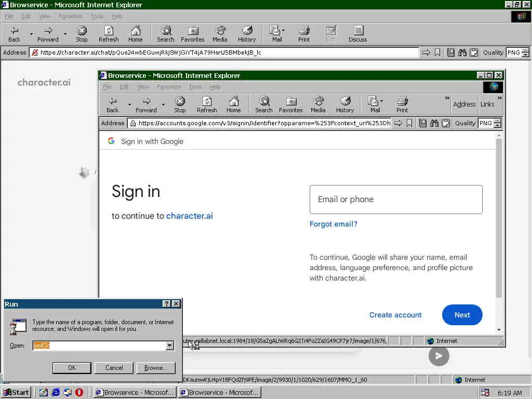
Task: Open History in the inner Google sign-in window
Action: (x=345, y=104)
